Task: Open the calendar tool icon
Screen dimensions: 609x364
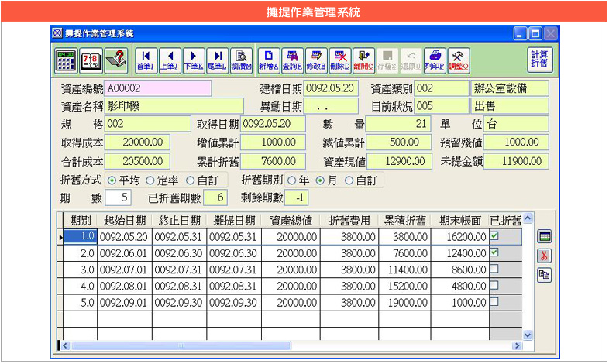Action: (x=91, y=60)
